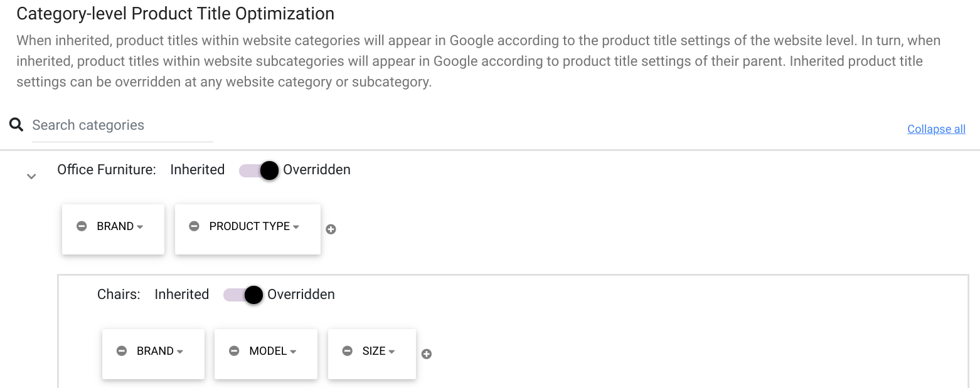Add attribute with Office Furniture plus icon
The width and height of the screenshot is (980, 388).
coord(331,229)
